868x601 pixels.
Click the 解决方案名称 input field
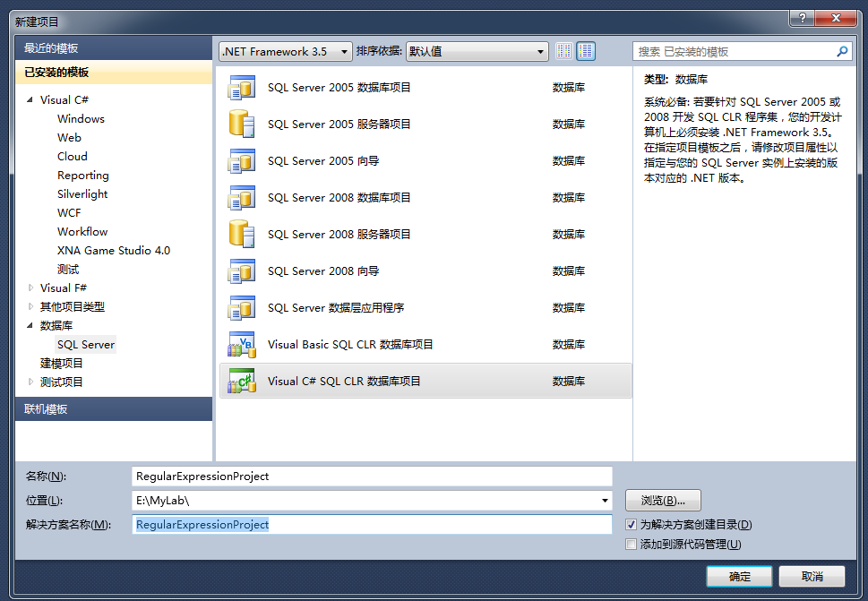coord(372,524)
